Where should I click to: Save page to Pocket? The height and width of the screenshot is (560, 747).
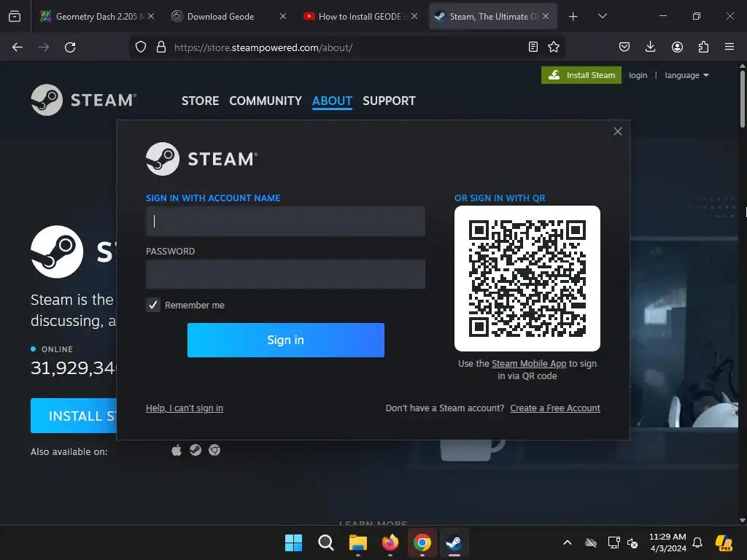pyautogui.click(x=624, y=47)
